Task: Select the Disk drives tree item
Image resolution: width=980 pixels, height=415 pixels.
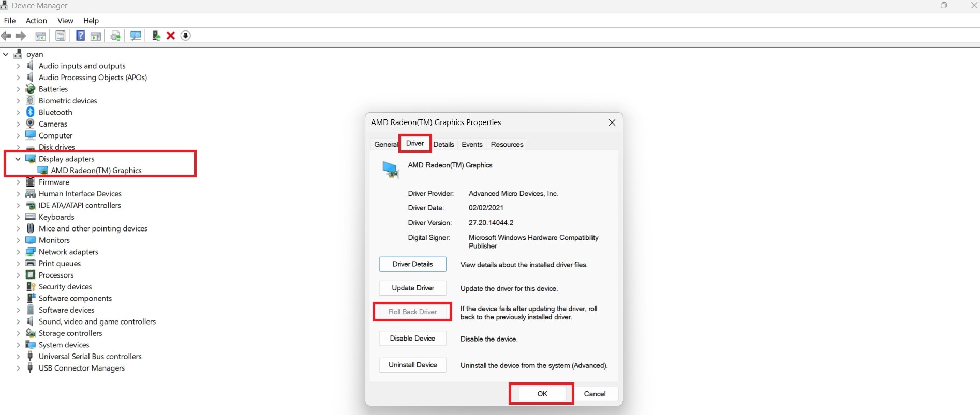Action: [57, 147]
